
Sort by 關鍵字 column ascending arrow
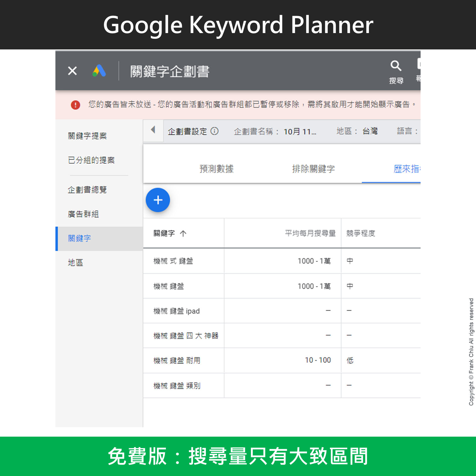click(x=183, y=233)
